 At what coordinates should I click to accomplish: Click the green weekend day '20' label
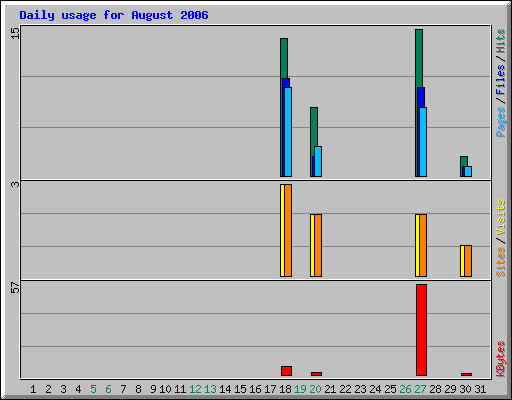(x=315, y=389)
